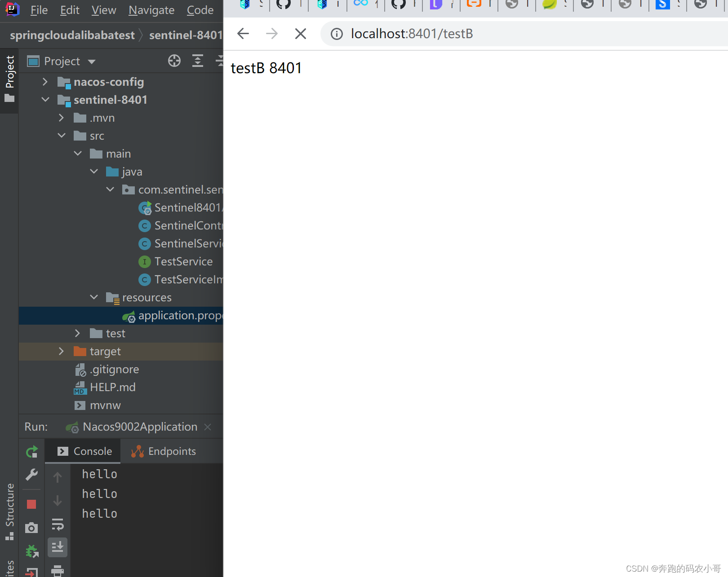
Task: Click the browser back arrow
Action: 243,34
